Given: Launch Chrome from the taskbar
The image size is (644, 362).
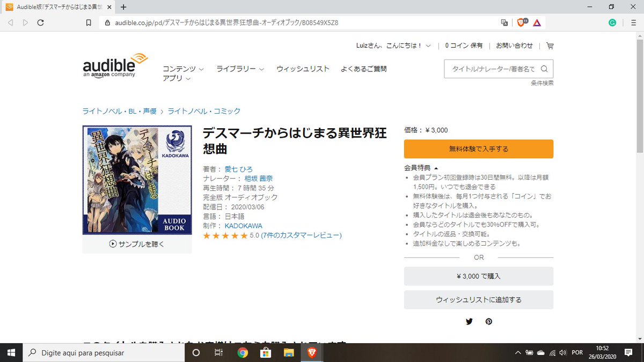Looking at the screenshot, I should [243, 352].
